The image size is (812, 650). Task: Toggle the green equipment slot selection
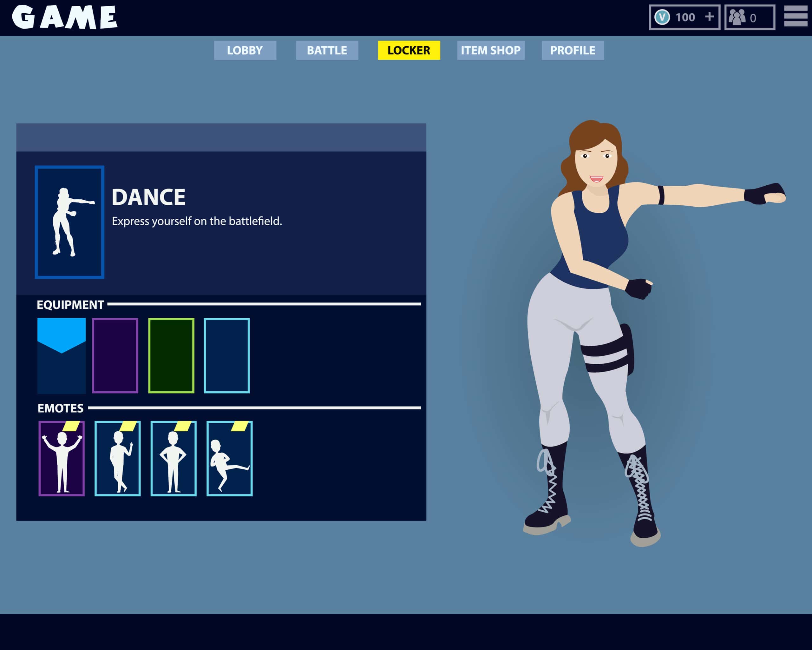click(x=171, y=356)
